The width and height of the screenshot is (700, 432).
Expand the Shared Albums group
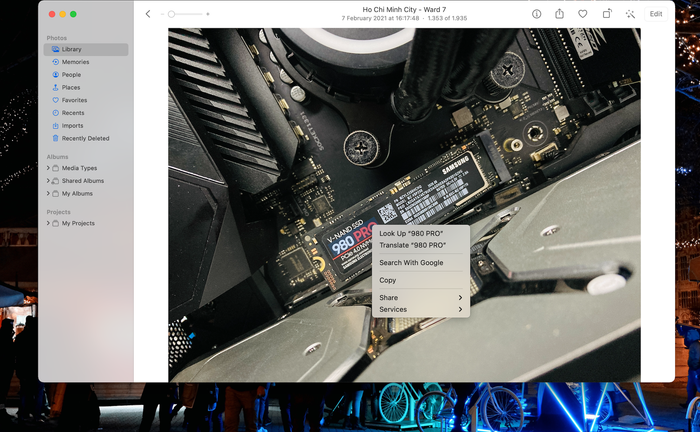tap(48, 181)
